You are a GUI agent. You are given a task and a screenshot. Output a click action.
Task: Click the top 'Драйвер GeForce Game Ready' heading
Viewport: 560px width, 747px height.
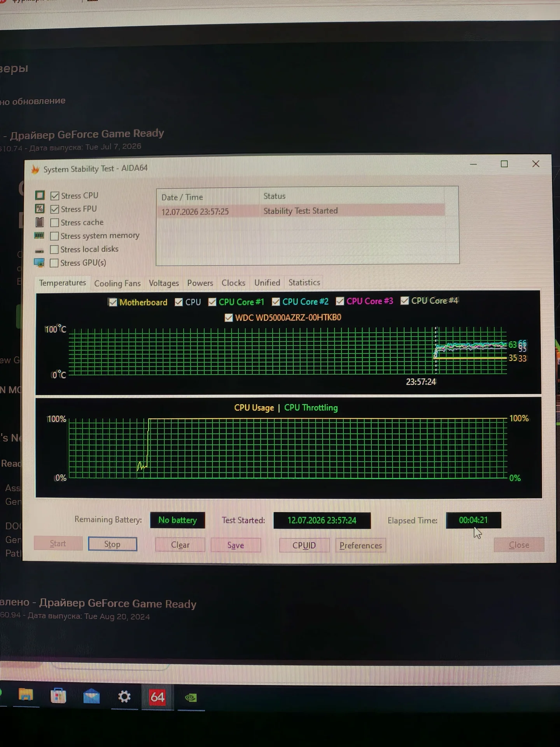(87, 134)
